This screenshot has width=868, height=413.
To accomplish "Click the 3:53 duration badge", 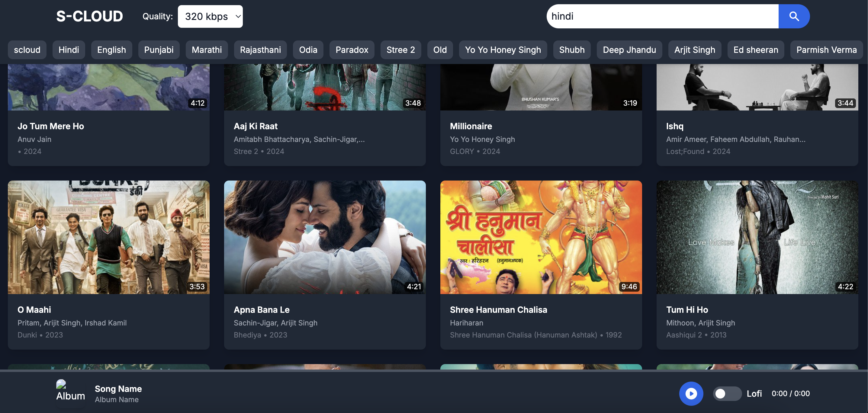I will point(197,287).
